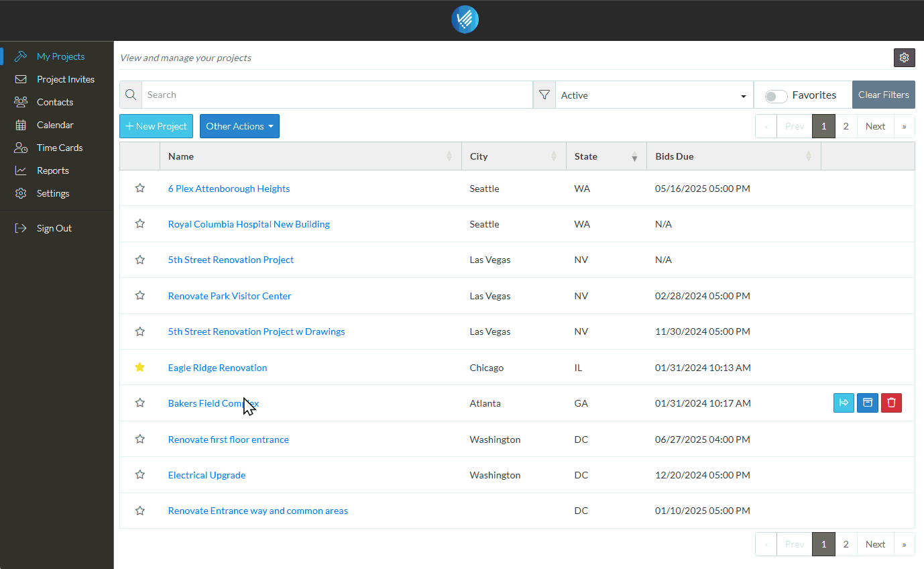
Task: Sort the table by State column
Action: (x=634, y=157)
